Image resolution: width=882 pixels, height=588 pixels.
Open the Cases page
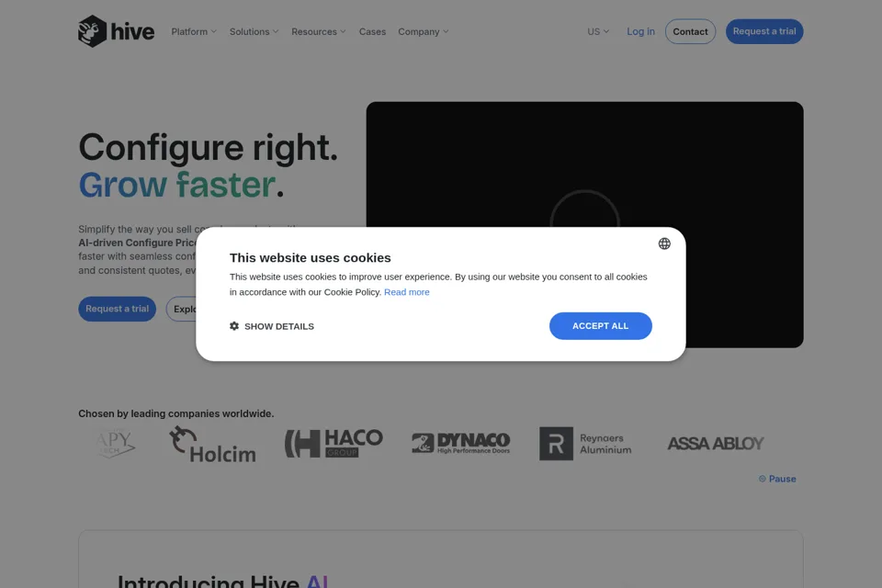click(372, 31)
